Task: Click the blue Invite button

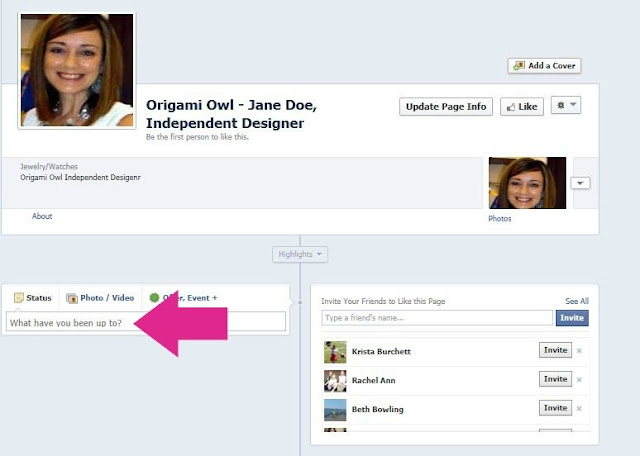Action: coord(572,318)
